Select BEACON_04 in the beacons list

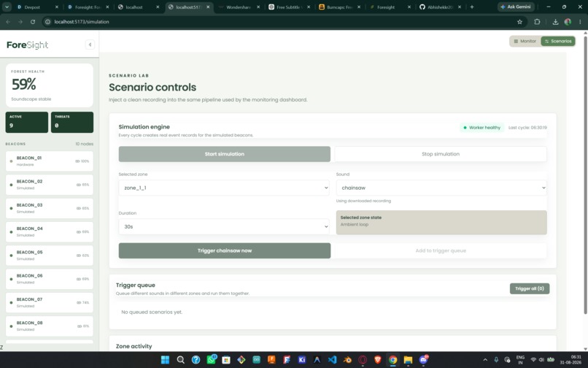pos(50,231)
